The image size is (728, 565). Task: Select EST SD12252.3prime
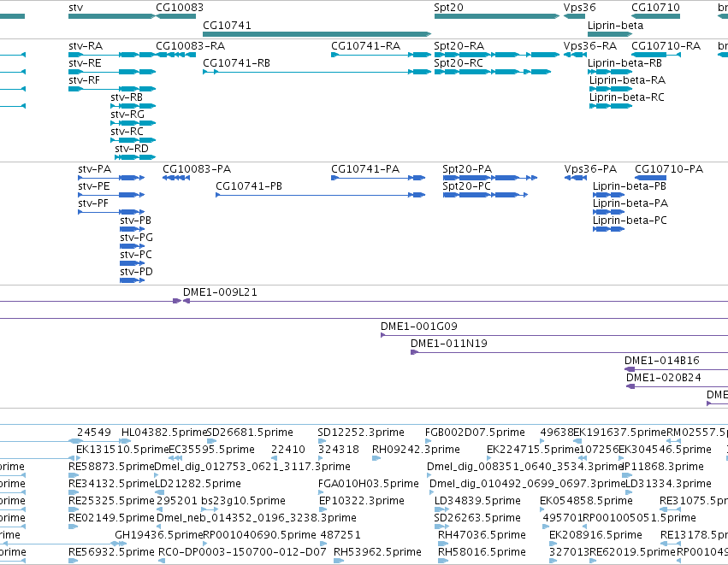click(323, 441)
